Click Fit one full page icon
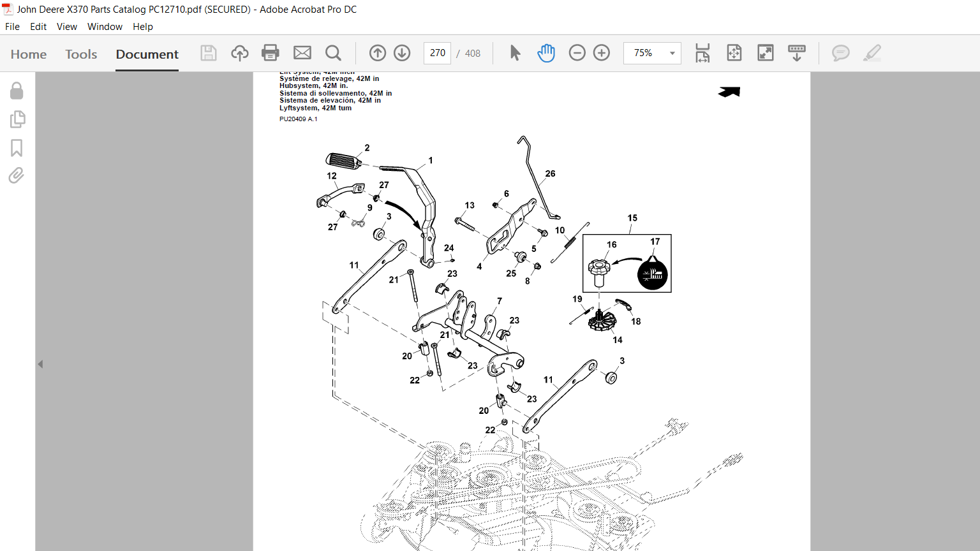 pos(734,53)
